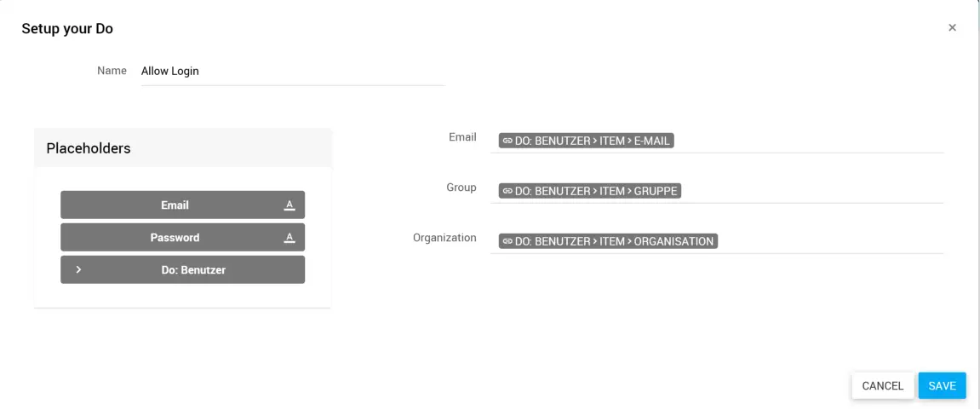
Task: Click link icon in the ORGANISATION chip
Action: point(507,241)
